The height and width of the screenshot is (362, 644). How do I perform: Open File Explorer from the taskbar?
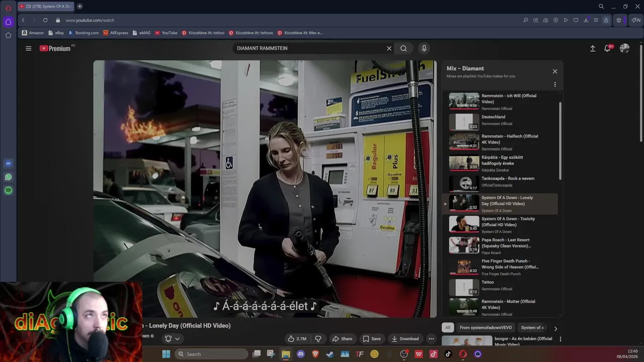tap(286, 354)
